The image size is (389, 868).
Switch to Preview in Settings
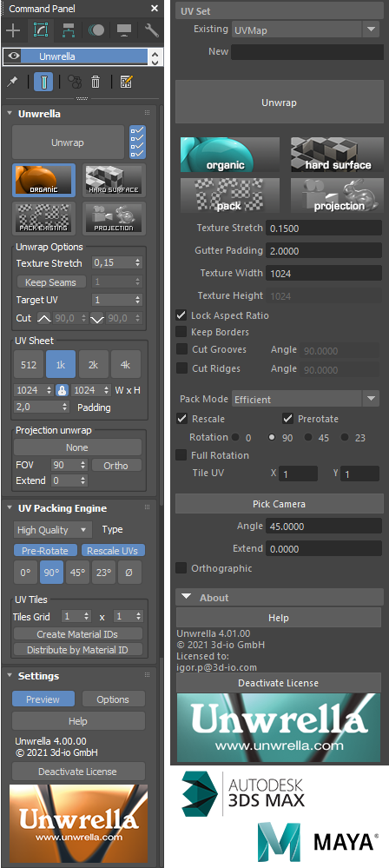click(43, 699)
